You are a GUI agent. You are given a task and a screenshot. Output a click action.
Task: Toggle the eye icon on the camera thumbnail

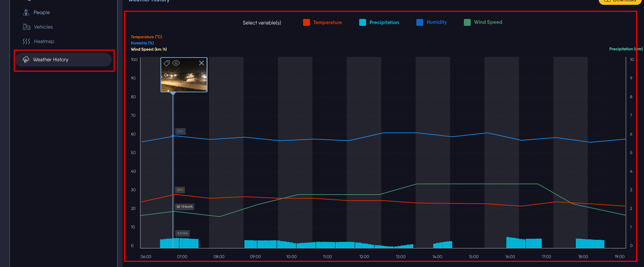[176, 63]
